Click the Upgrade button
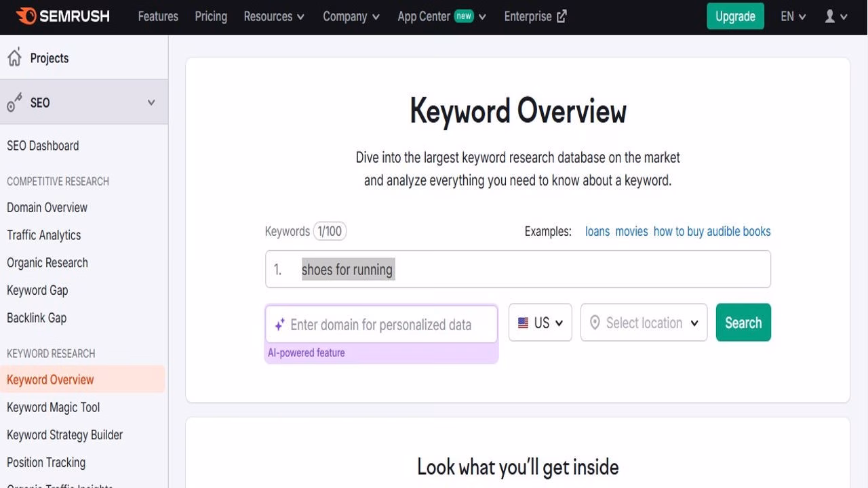868x488 pixels. tap(735, 16)
